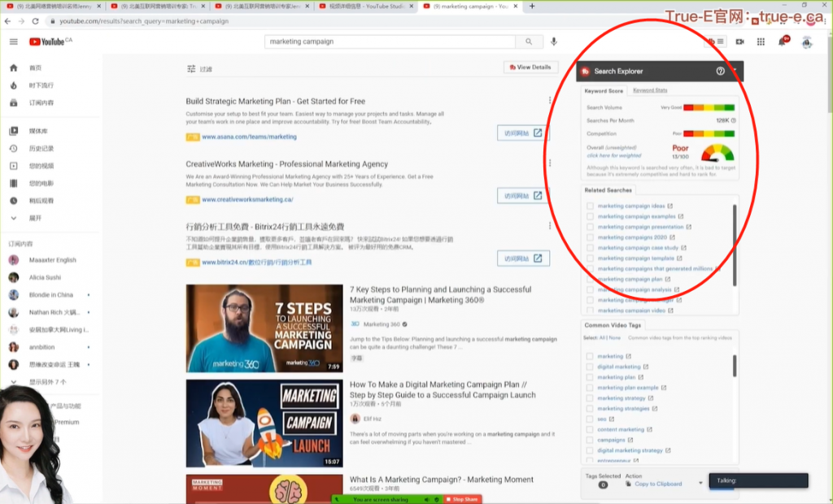Click the magnifier search button

pyautogui.click(x=529, y=41)
